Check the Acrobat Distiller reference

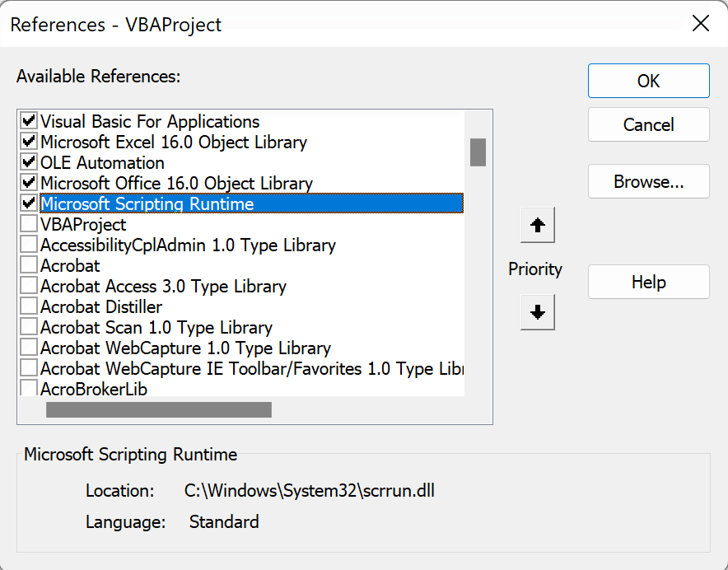tap(29, 306)
